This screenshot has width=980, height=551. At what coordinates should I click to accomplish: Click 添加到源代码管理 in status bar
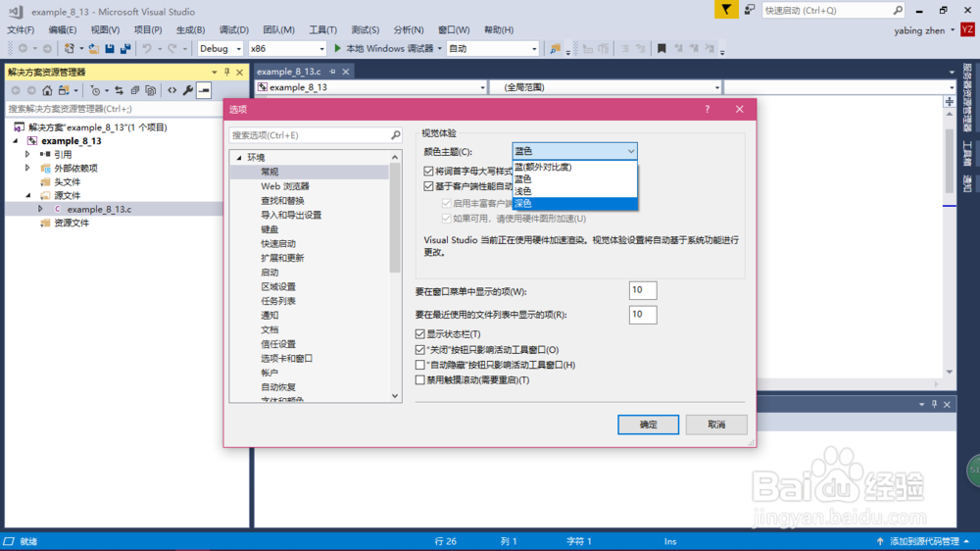click(x=924, y=541)
